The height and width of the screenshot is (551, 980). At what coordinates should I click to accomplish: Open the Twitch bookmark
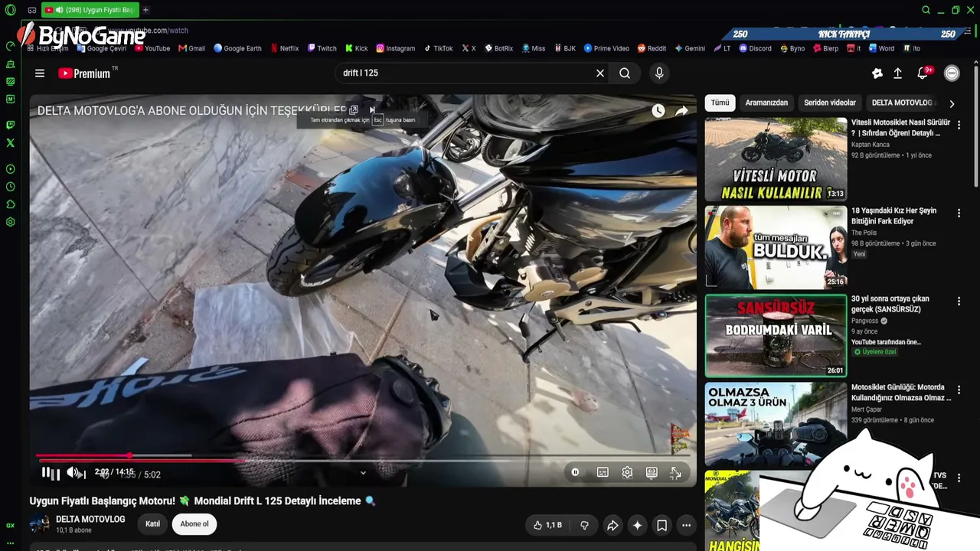pos(322,48)
